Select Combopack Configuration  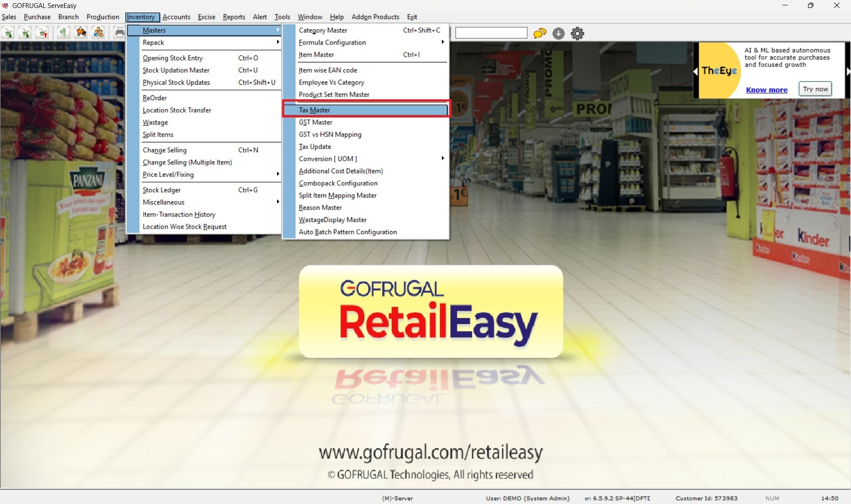[366, 183]
